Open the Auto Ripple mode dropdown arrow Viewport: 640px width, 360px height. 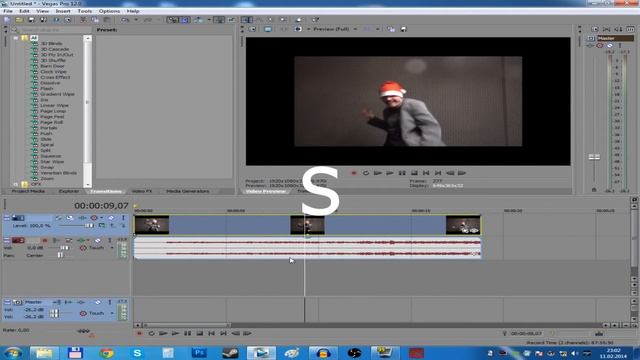click(x=209, y=20)
